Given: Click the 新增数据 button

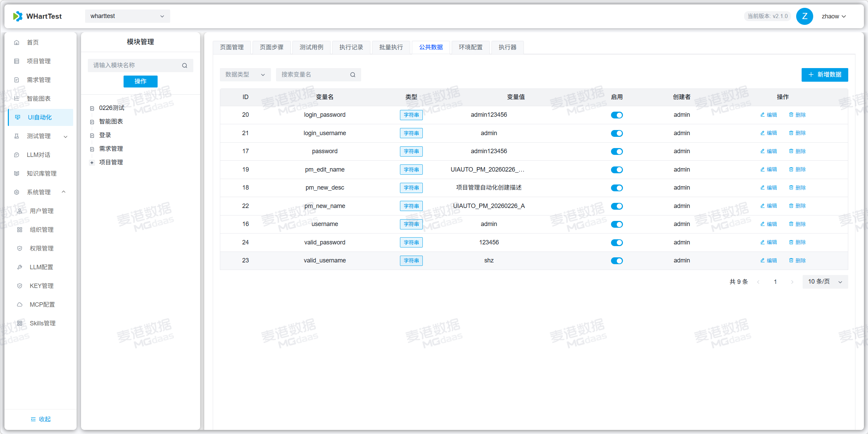Looking at the screenshot, I should [x=824, y=75].
